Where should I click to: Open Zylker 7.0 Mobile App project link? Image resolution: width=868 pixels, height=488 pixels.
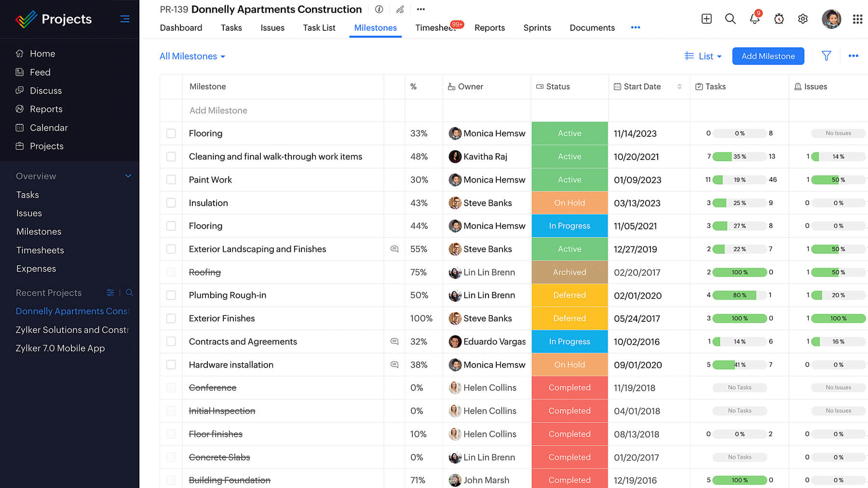[60, 348]
